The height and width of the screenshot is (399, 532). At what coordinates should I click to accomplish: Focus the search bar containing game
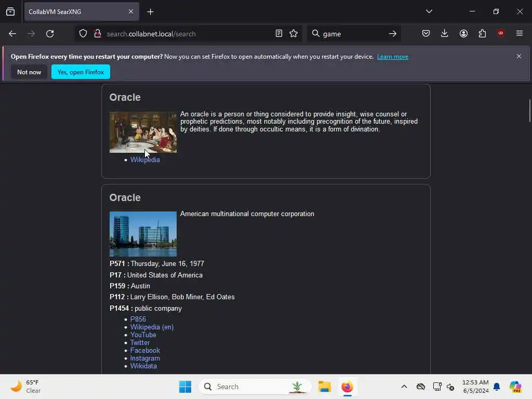(x=354, y=34)
